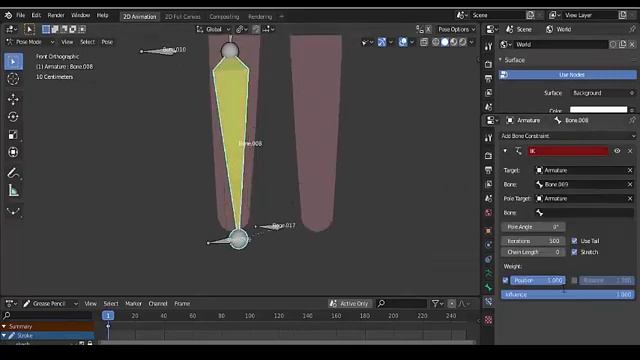The height and width of the screenshot is (360, 640).
Task: Select the Move tool
Action: (13, 100)
